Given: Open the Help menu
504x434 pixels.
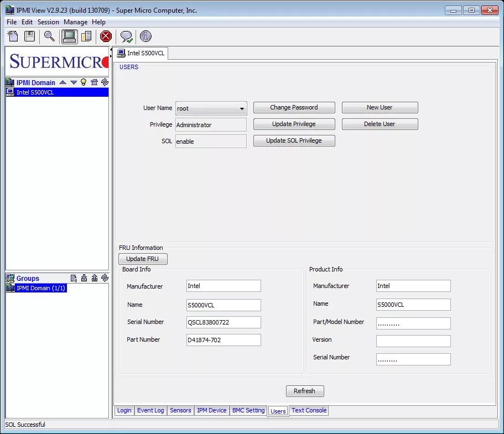Looking at the screenshot, I should [x=98, y=22].
